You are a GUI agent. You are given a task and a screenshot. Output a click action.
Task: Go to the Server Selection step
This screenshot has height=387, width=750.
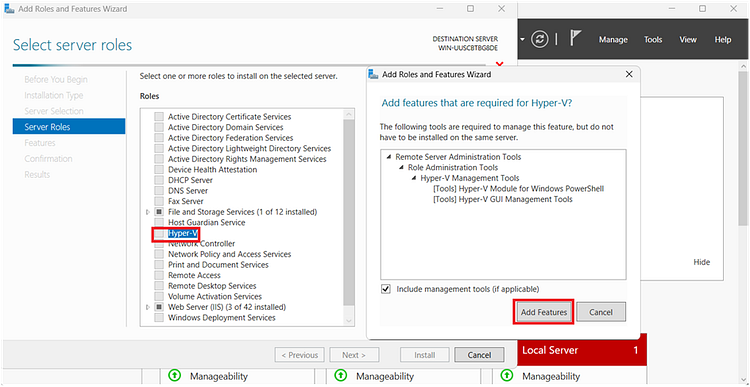(54, 111)
